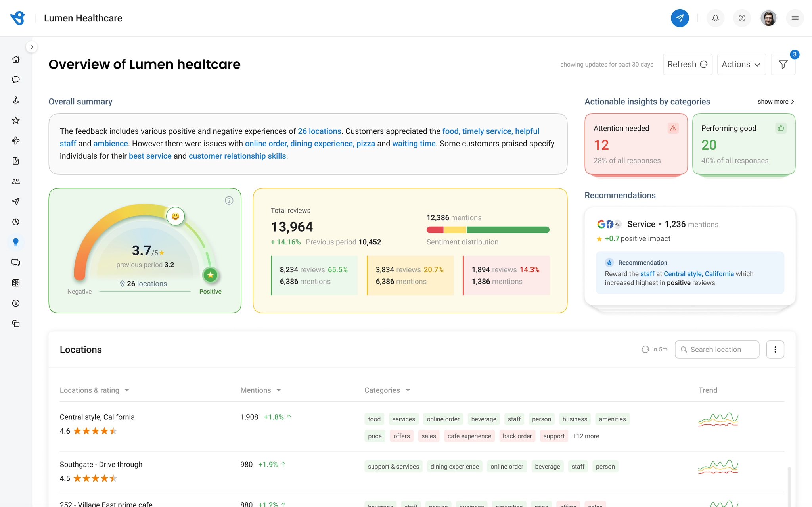This screenshot has width=812, height=507.
Task: Click the trend sparkline for Central style, California
Action: [x=718, y=419]
